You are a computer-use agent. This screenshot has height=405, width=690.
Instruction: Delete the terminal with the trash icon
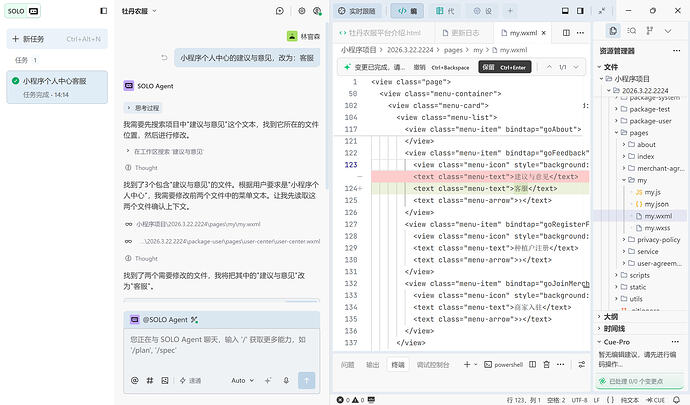(x=547, y=364)
